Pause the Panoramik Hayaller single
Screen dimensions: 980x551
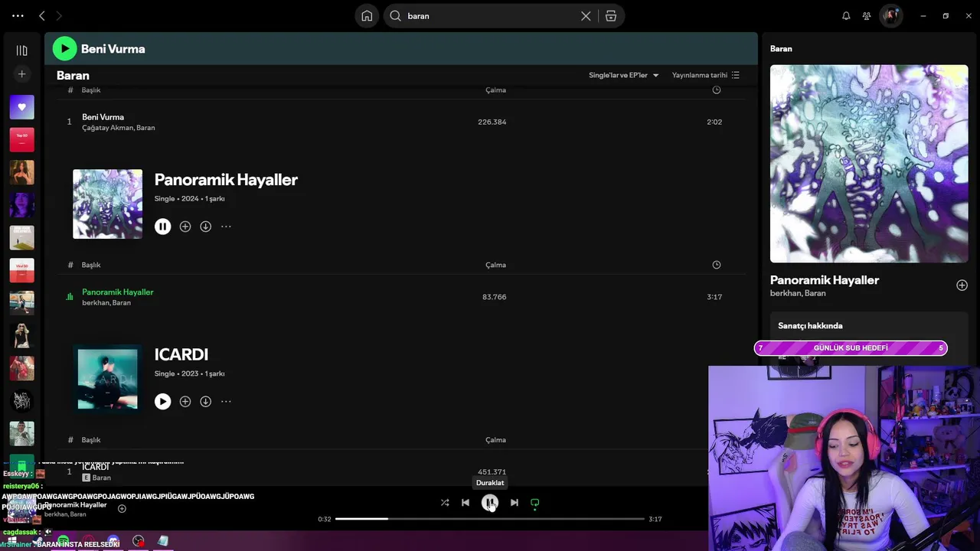162,227
